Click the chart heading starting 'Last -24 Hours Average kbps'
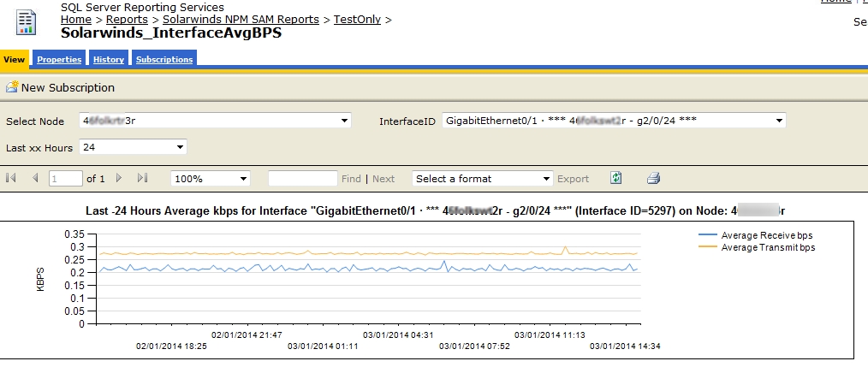This screenshot has width=868, height=373. pyautogui.click(x=435, y=210)
